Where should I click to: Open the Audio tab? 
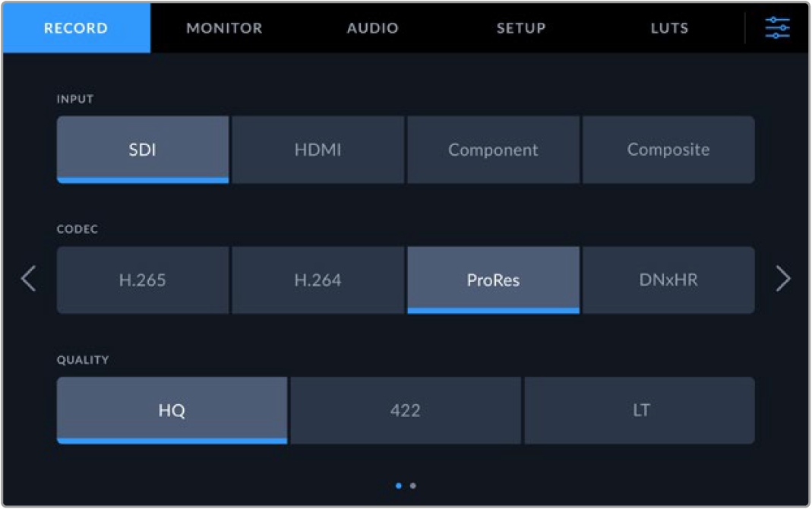click(x=373, y=28)
